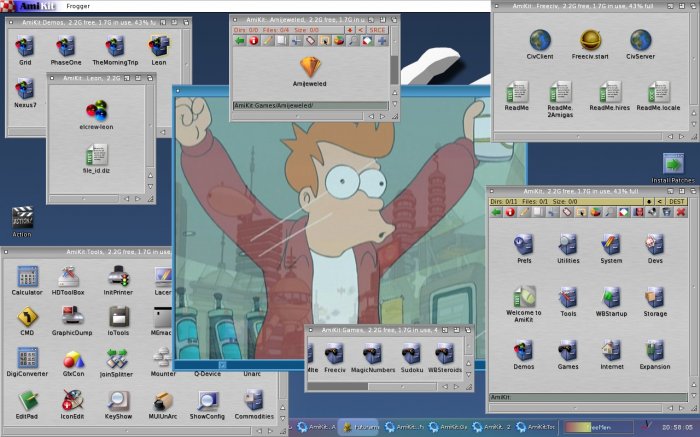Image resolution: width=700 pixels, height=437 pixels.
Task: Click blue plus icon in Amijeweled toolbar
Action: tap(382, 41)
